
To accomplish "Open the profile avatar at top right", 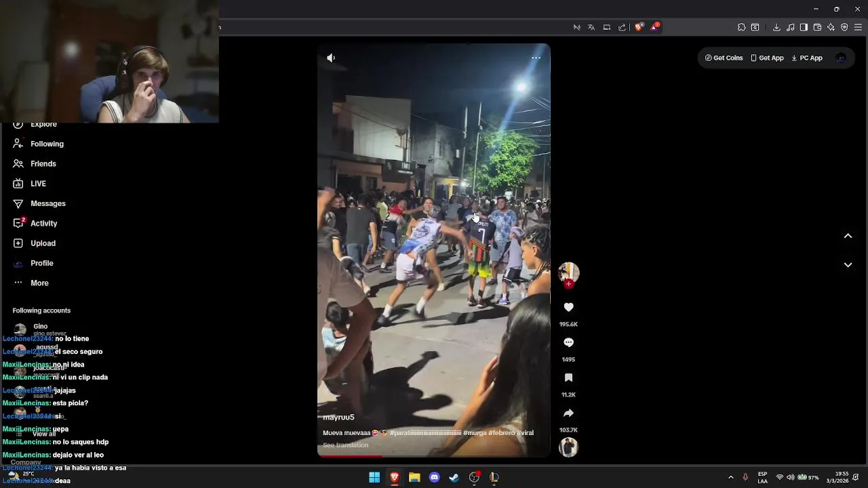I will tap(841, 58).
